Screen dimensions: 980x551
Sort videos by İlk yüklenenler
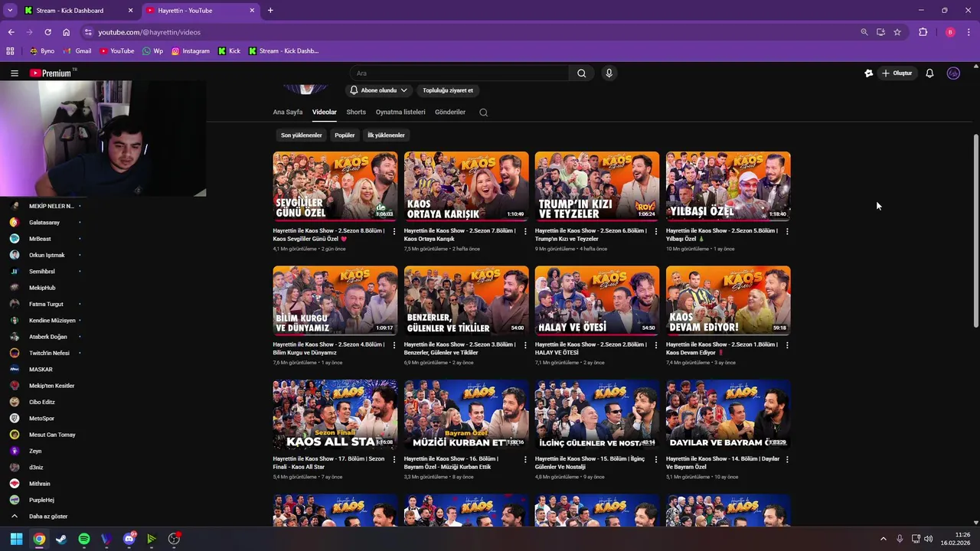pyautogui.click(x=386, y=135)
